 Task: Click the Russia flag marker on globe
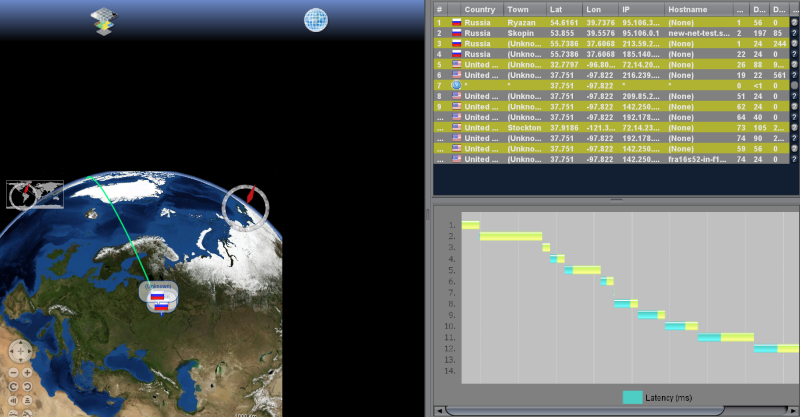(157, 297)
